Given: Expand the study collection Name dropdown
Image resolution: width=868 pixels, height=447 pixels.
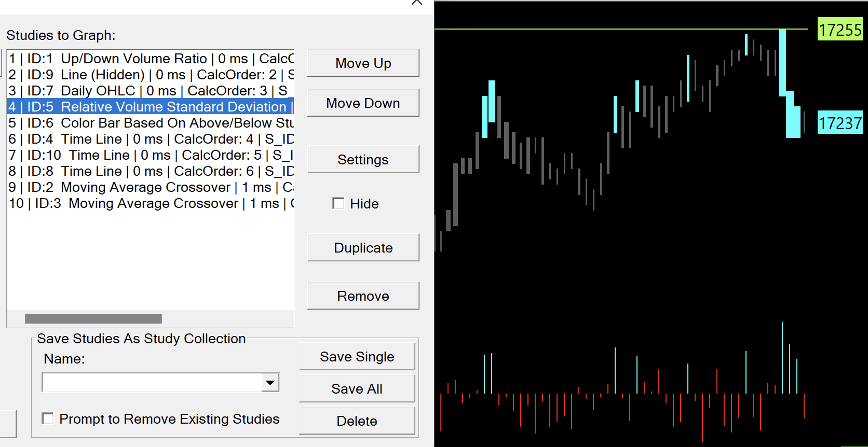Looking at the screenshot, I should 270,383.
